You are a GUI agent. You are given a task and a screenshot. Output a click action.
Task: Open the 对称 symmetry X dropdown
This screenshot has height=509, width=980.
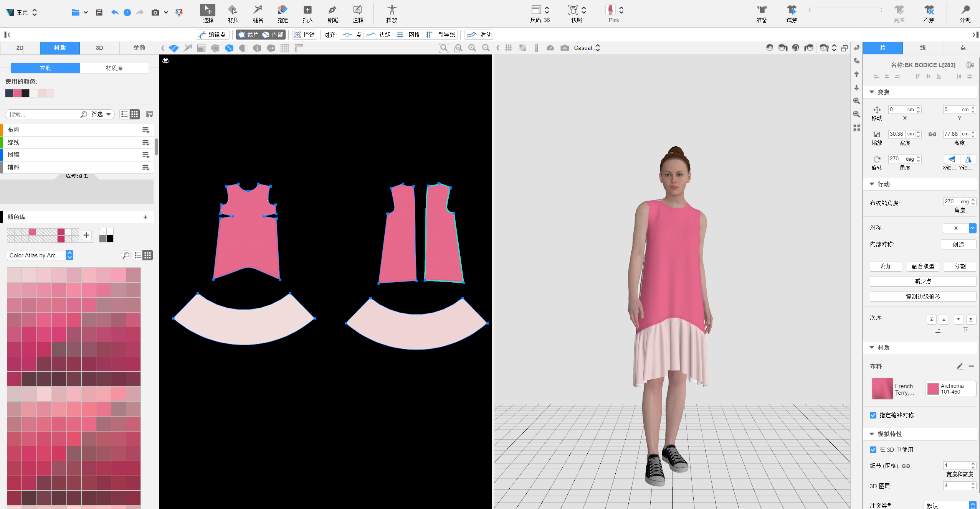(959, 228)
